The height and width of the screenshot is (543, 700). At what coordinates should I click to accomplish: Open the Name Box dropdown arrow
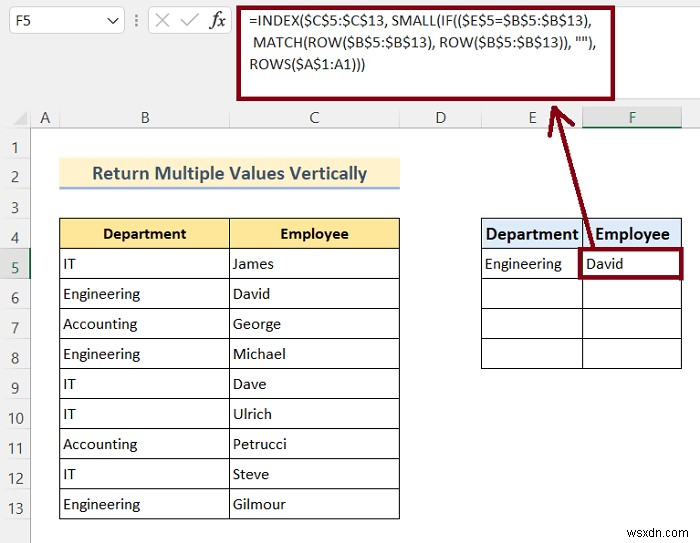113,21
